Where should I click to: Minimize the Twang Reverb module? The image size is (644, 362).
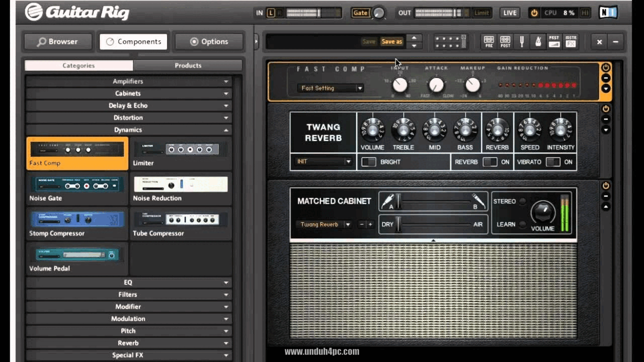[606, 119]
